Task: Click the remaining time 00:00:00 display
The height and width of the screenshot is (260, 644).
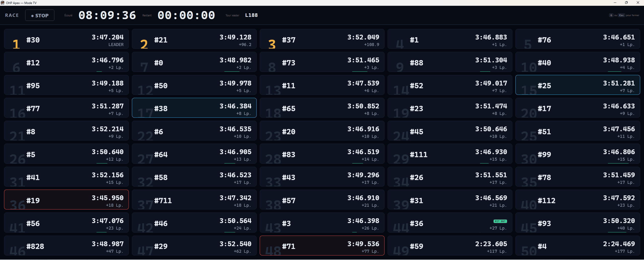Action: point(186,15)
